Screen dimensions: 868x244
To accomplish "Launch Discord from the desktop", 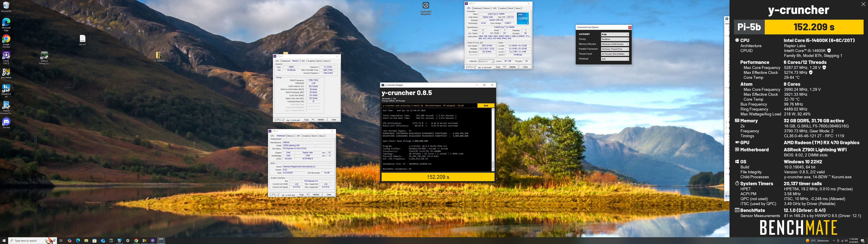I will pyautogui.click(x=6, y=123).
